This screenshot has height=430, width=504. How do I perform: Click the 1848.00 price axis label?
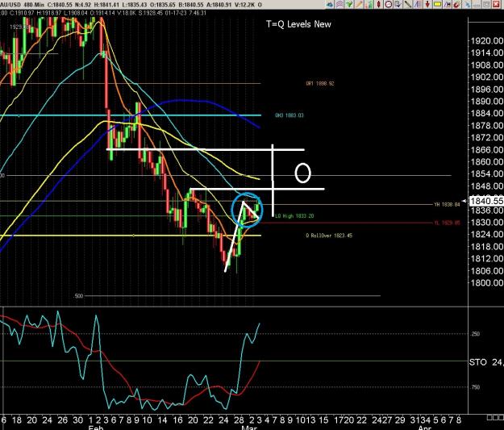[x=486, y=186]
